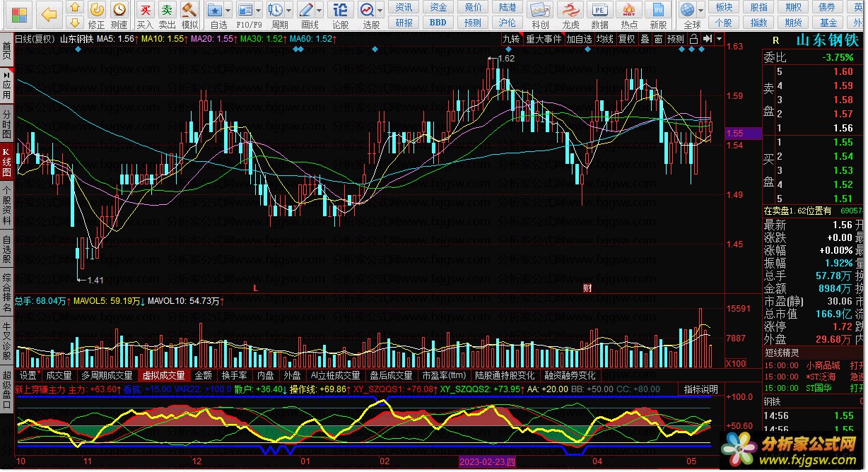Open the F10/F9 info icon
Screen dimensions: 868x472
click(x=245, y=10)
